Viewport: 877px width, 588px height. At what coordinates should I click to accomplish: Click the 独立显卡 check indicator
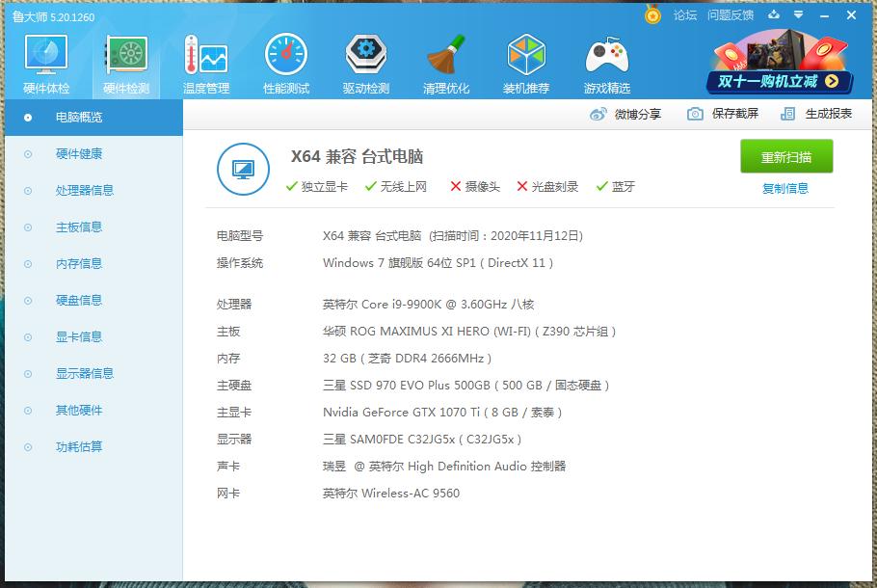click(x=316, y=186)
